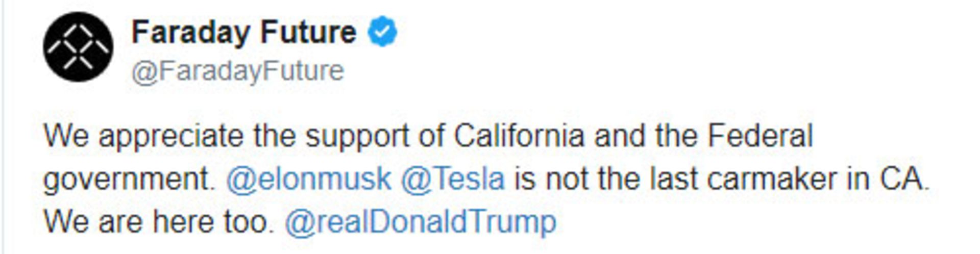
Task: Open the Faraday Future display name link
Action: point(244,32)
